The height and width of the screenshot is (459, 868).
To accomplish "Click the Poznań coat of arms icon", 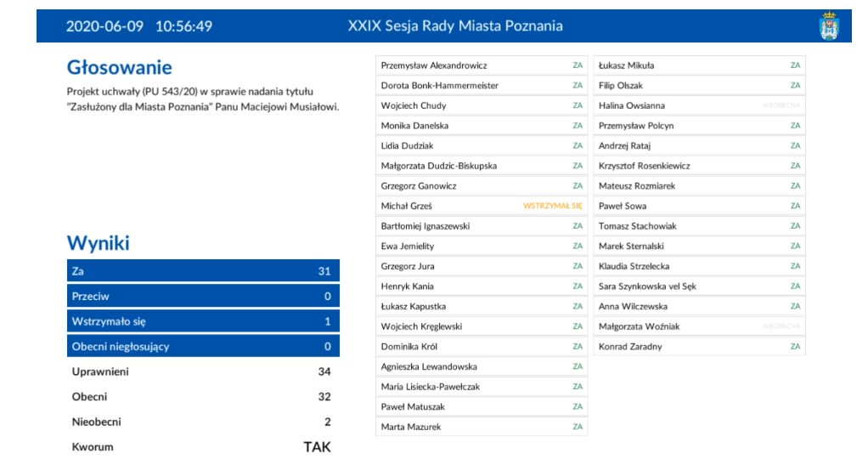I will tap(828, 26).
